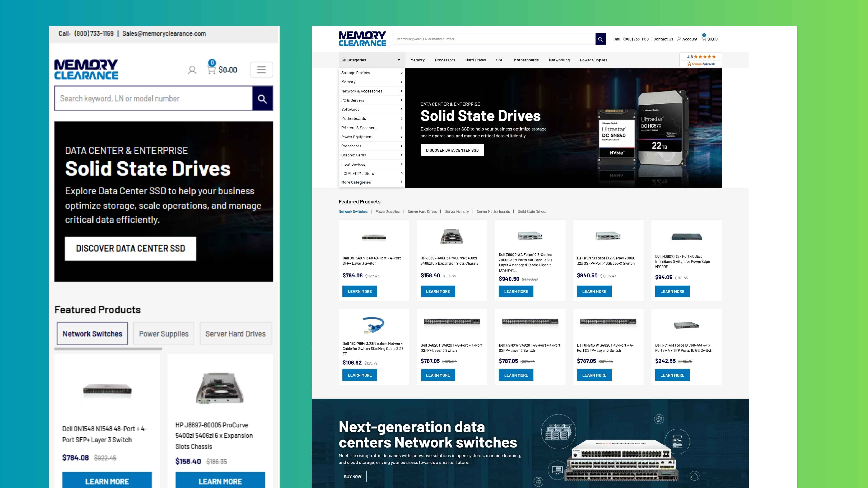Learn more about Dell RCT4M Force10 switch

[672, 375]
